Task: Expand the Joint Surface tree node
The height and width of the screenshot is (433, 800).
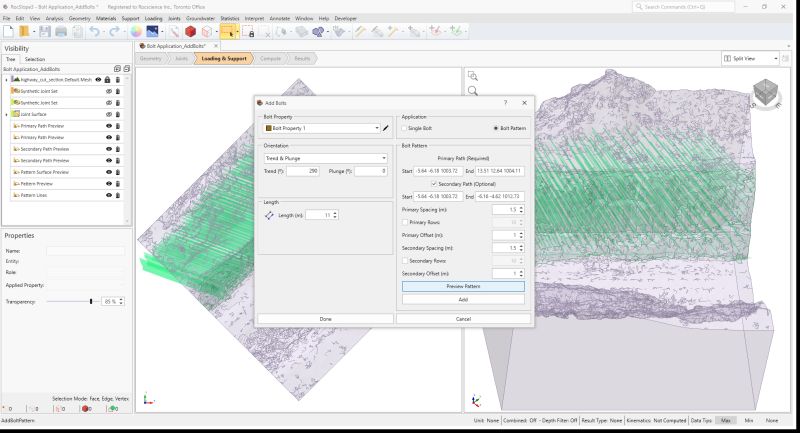Action: click(x=7, y=115)
